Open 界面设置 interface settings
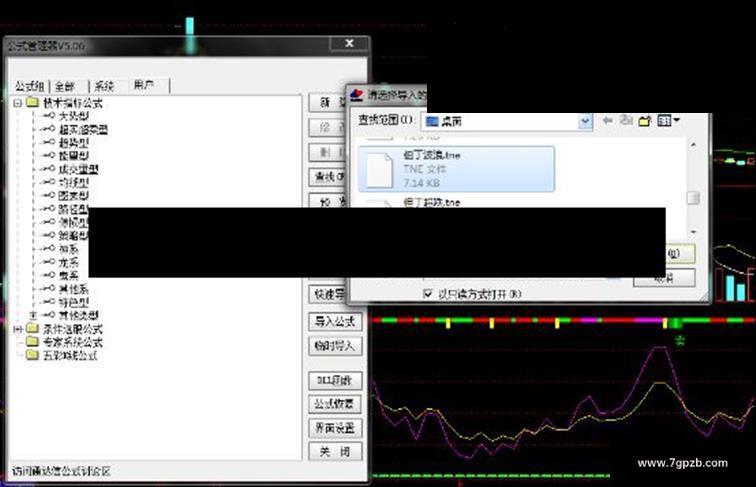The height and width of the screenshot is (487, 756). pos(335,428)
